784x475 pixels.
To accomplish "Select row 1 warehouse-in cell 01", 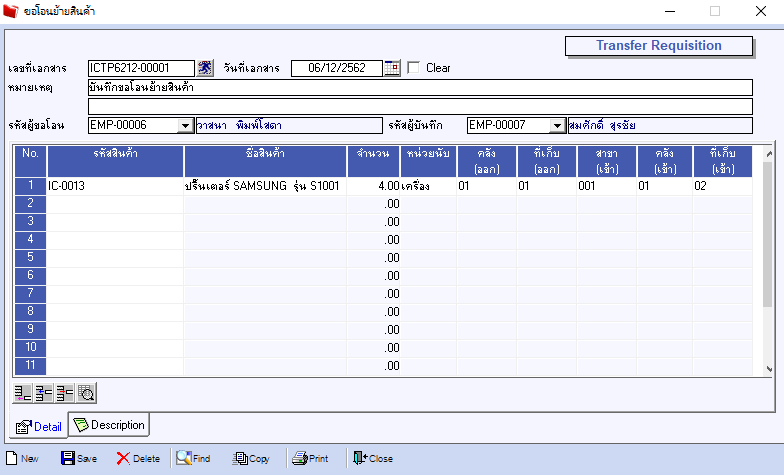I will [x=664, y=186].
